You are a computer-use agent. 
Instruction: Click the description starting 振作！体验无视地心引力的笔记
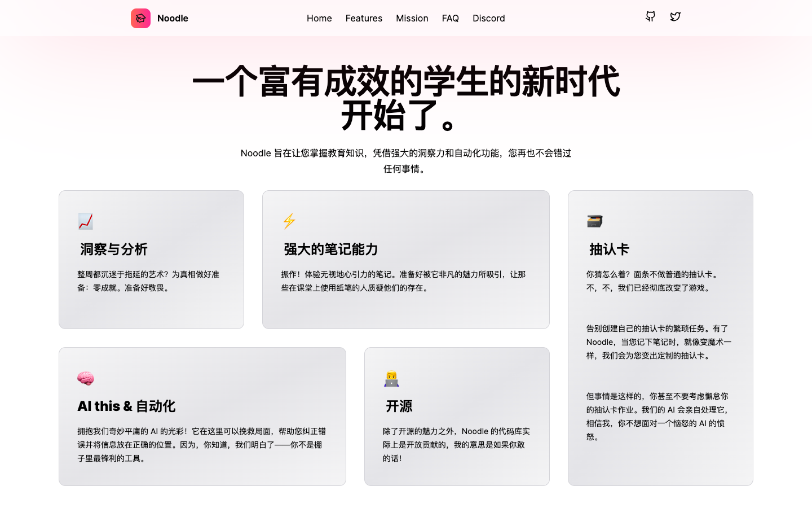(403, 281)
